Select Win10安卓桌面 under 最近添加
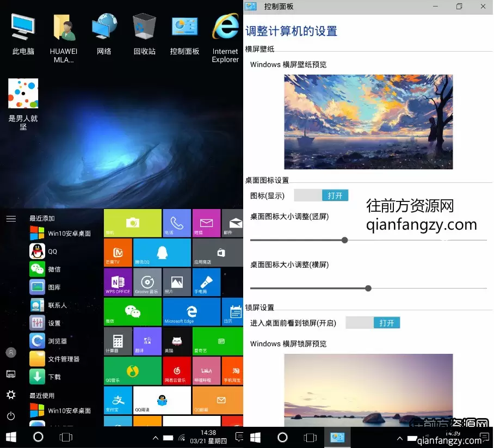 pyautogui.click(x=60, y=234)
